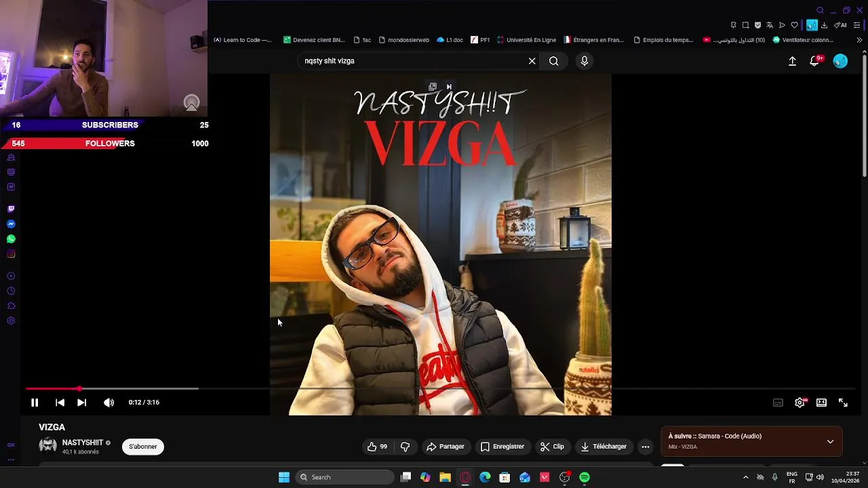Open the ad blocker shield icon
Screen dimensions: 868x488
757,25
